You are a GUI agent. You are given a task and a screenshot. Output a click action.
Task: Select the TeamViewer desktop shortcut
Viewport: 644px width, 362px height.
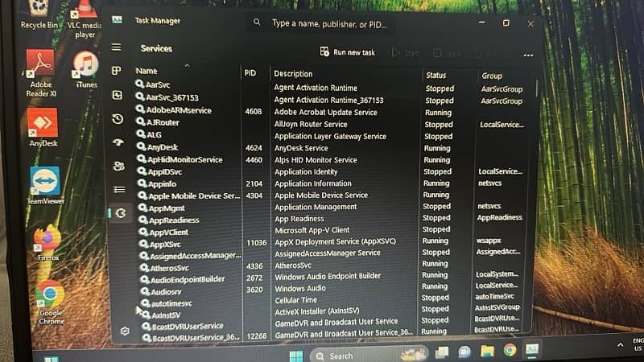[x=45, y=186]
